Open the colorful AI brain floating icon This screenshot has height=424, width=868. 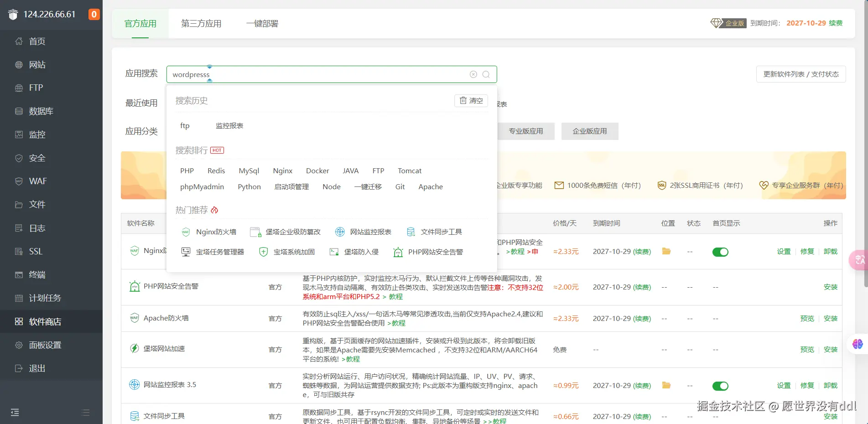pyautogui.click(x=858, y=344)
